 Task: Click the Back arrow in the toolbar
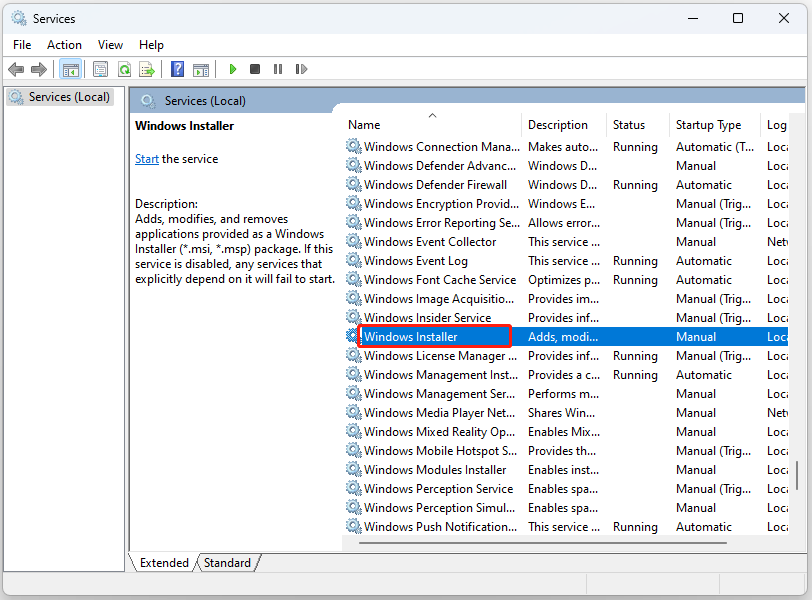click(16, 69)
